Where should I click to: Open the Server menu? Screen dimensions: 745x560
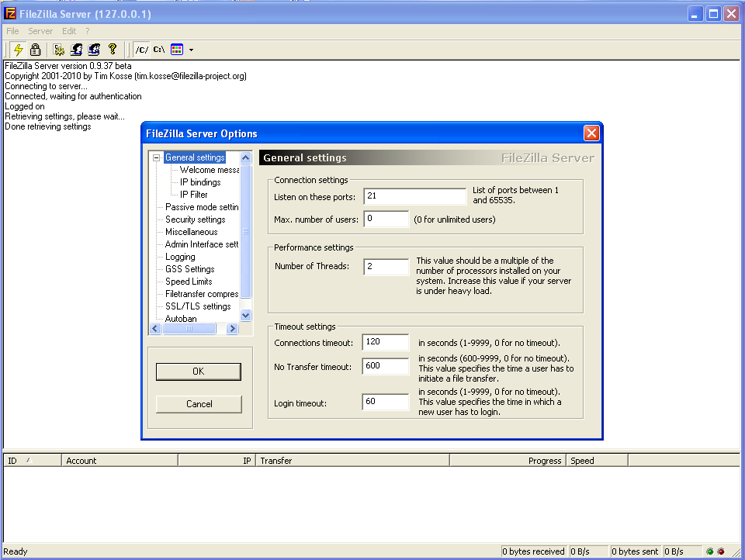40,31
